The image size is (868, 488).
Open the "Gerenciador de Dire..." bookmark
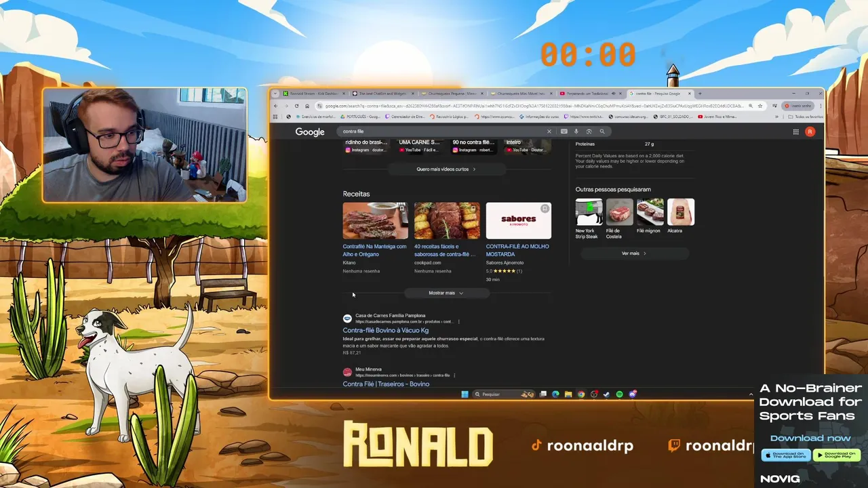(405, 117)
